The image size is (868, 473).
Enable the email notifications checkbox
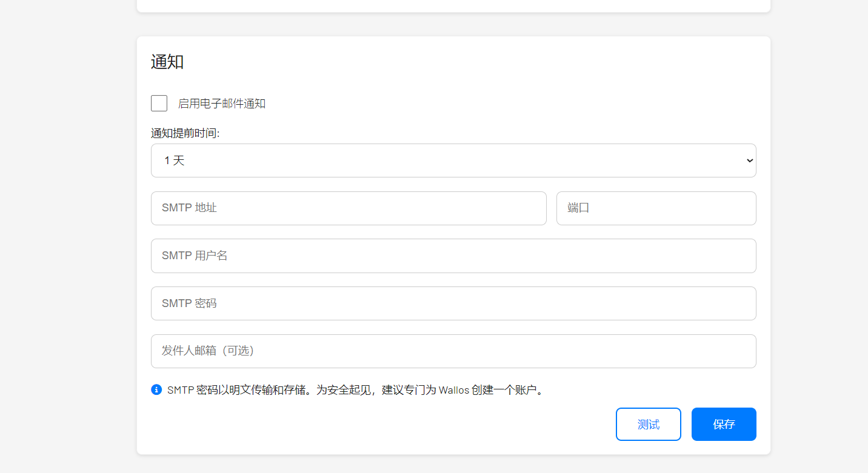pyautogui.click(x=159, y=103)
